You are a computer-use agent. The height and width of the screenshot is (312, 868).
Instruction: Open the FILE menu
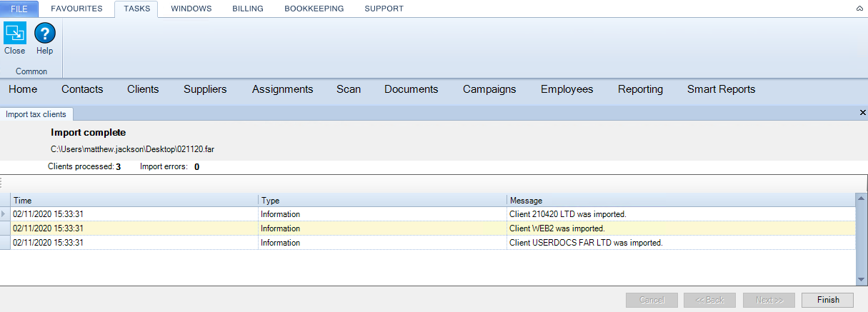pos(19,9)
